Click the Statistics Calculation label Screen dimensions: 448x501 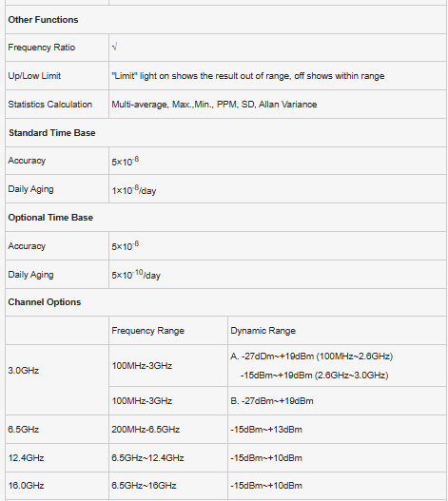coord(49,105)
